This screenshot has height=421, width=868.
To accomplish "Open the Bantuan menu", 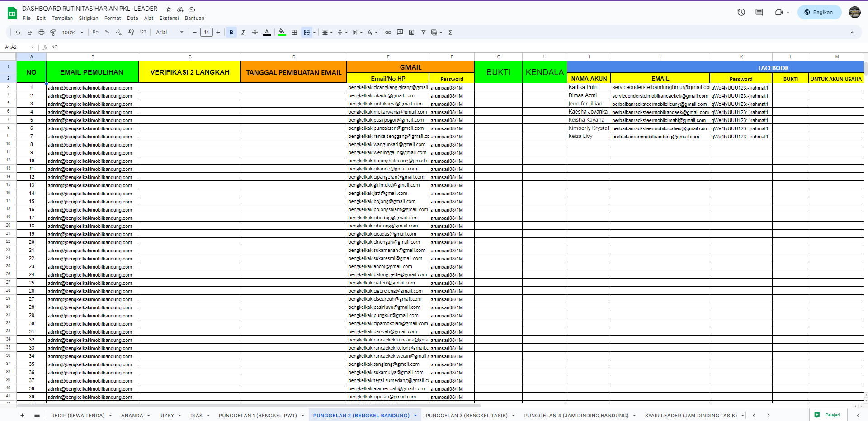I will tap(194, 18).
